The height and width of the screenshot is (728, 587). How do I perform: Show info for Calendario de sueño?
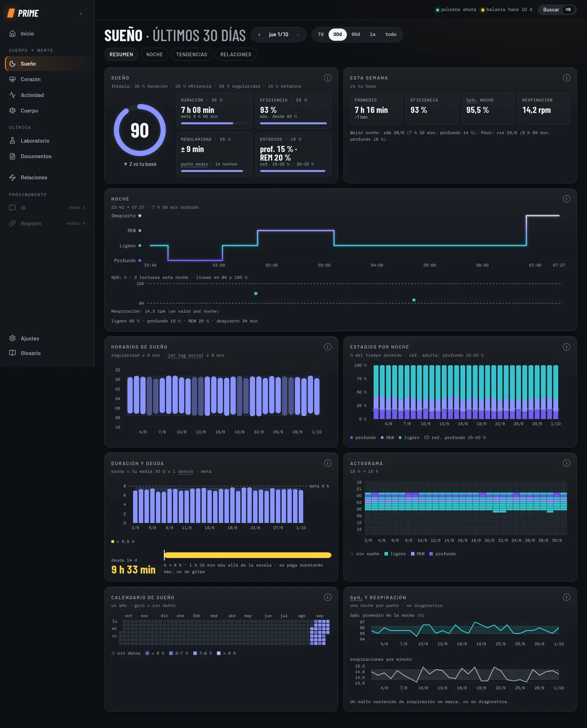328,597
